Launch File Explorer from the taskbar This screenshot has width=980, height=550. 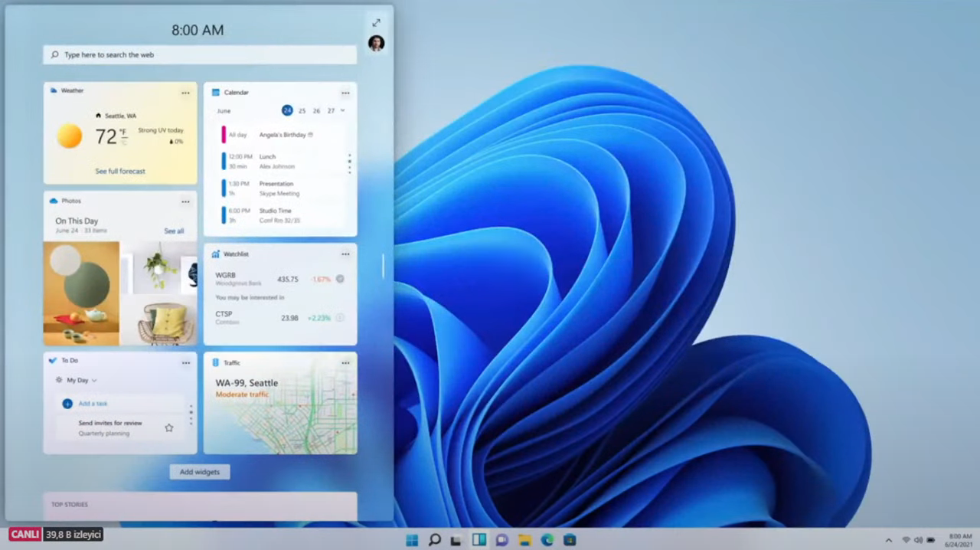click(524, 540)
